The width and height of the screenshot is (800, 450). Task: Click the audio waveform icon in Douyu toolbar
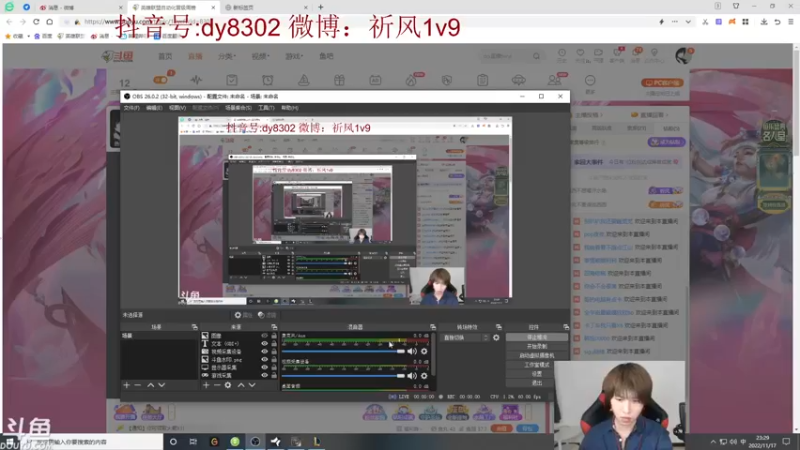[x=196, y=80]
